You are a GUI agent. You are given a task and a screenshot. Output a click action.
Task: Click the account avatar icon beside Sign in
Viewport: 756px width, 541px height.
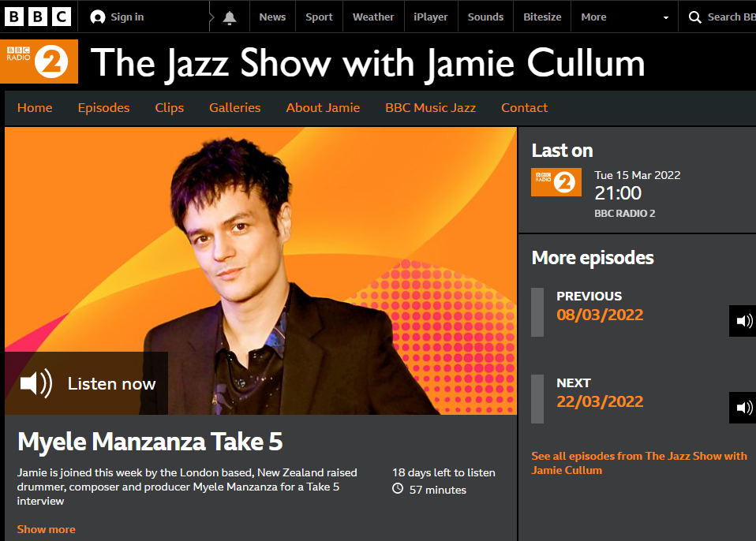(97, 17)
